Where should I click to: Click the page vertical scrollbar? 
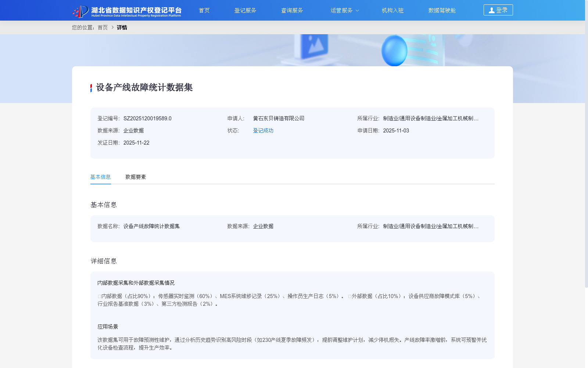tap(587, 144)
